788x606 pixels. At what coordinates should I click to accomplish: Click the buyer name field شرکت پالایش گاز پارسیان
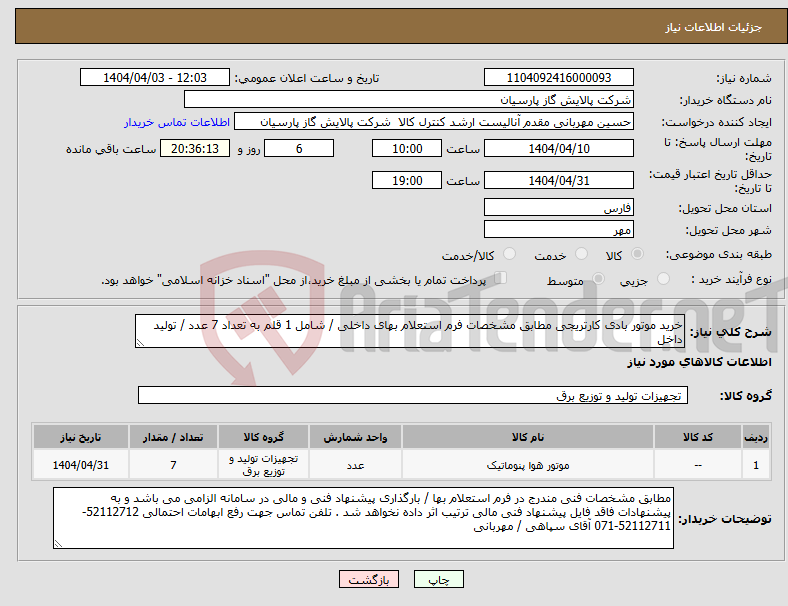click(409, 99)
